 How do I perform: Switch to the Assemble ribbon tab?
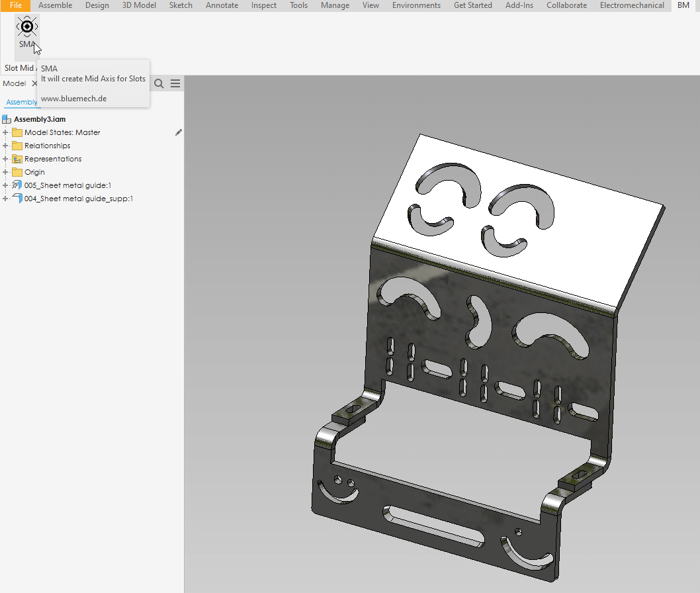click(x=56, y=5)
